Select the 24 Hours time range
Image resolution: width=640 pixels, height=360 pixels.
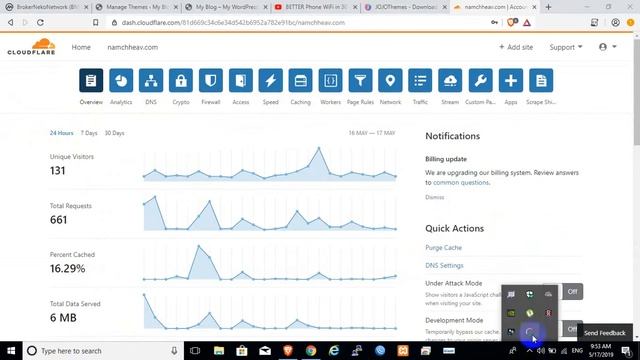[62, 133]
